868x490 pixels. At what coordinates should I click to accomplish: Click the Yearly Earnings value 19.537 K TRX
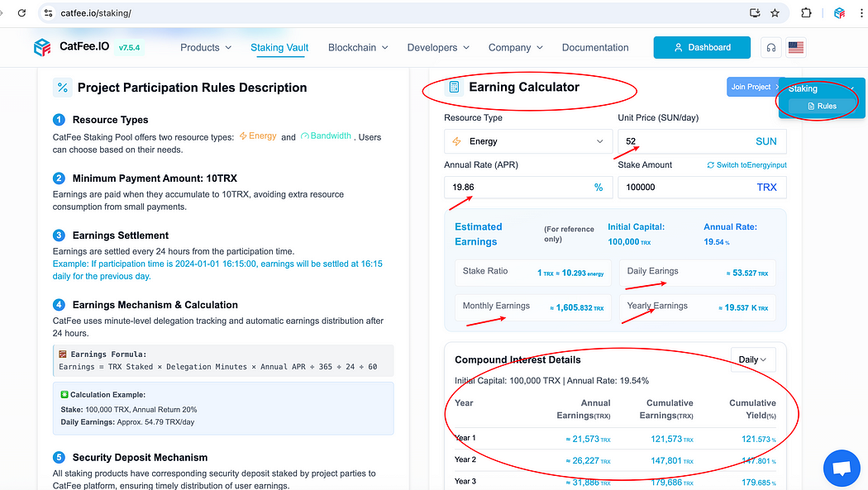[x=743, y=307]
